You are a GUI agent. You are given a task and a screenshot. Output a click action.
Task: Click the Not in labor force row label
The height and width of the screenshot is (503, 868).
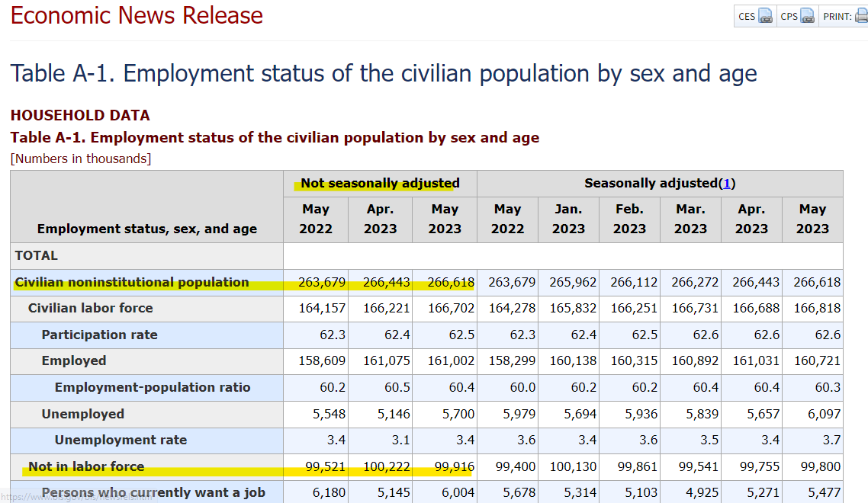click(86, 466)
